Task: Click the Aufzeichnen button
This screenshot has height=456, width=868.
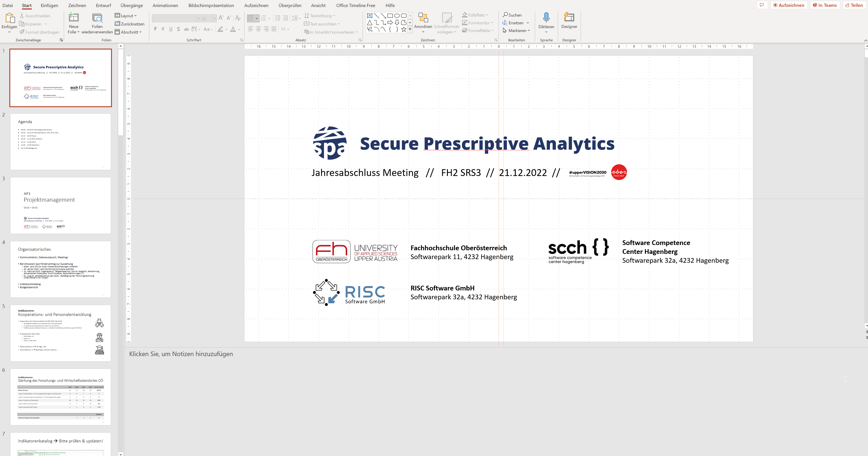Action: click(x=789, y=5)
